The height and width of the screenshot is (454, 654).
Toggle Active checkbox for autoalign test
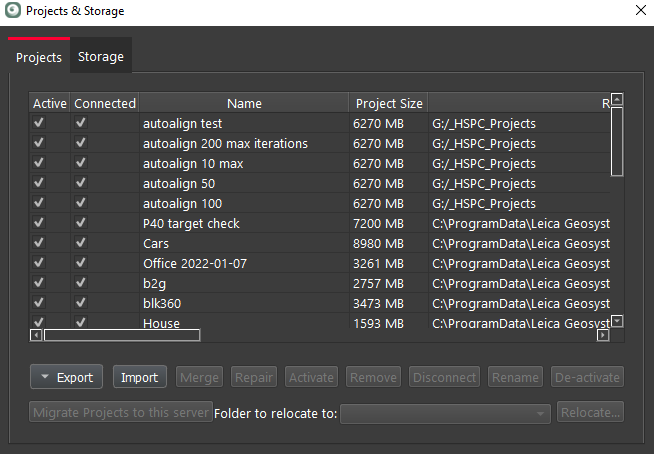(40, 123)
